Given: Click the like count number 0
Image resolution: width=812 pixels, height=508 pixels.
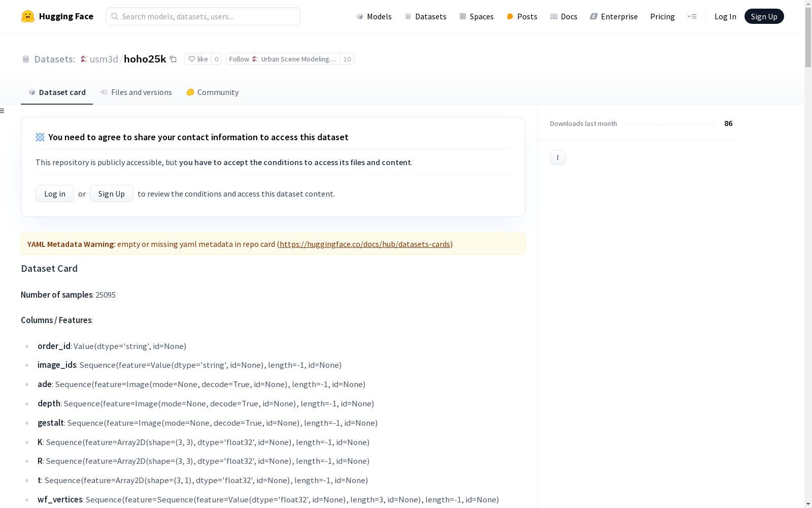Looking at the screenshot, I should (x=217, y=59).
